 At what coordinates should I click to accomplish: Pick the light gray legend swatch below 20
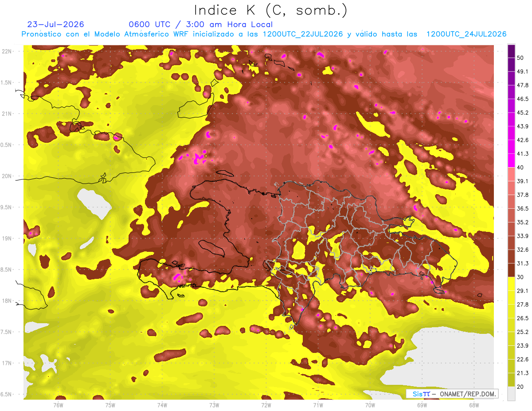(x=511, y=394)
